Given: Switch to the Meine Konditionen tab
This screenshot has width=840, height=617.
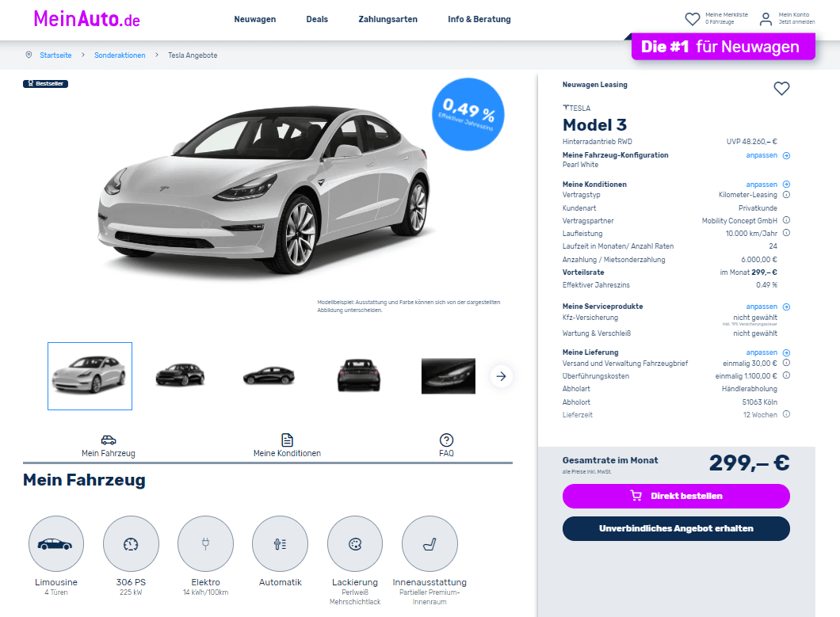Looking at the screenshot, I should pyautogui.click(x=287, y=446).
